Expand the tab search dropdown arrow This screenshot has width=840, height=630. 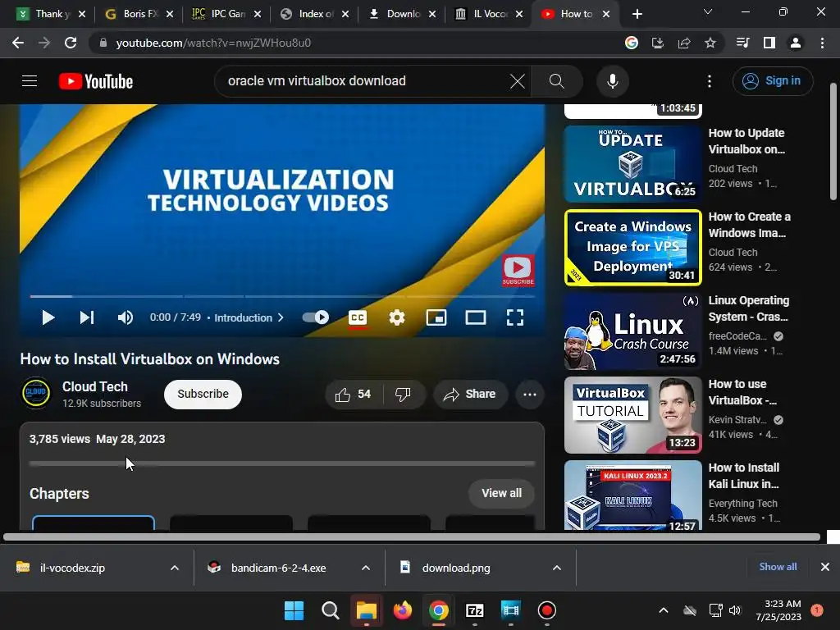[708, 11]
